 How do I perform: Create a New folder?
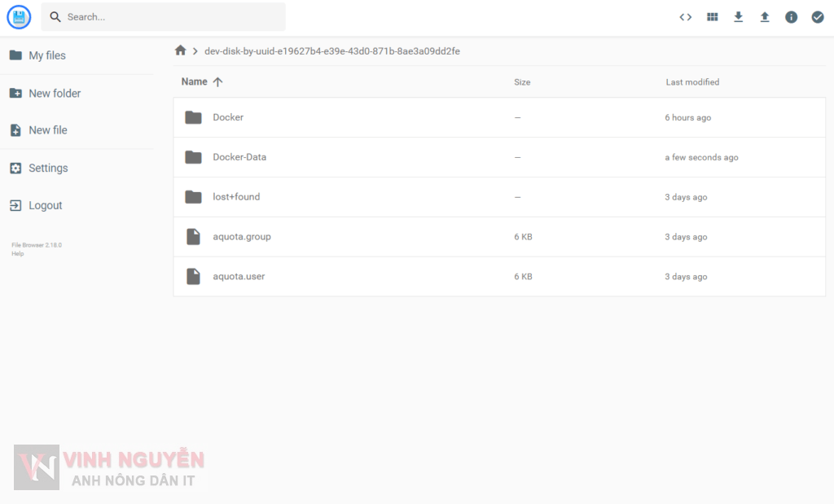point(54,93)
